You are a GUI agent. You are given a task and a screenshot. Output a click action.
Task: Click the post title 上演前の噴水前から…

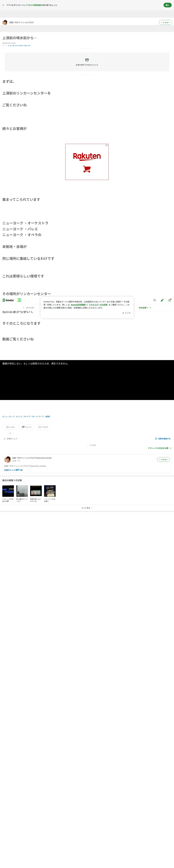coord(20,38)
